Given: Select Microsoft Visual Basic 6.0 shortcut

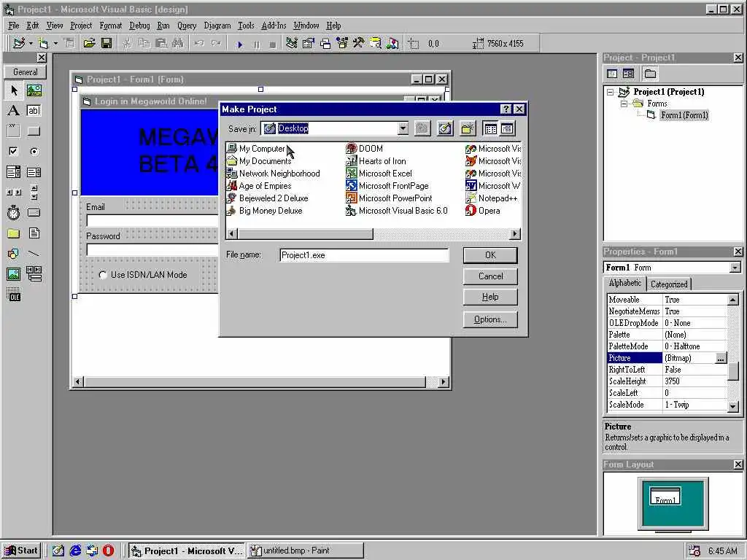Looking at the screenshot, I should click(x=397, y=211).
